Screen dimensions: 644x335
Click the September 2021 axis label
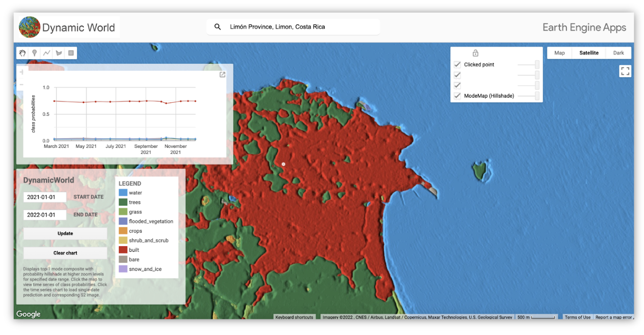(x=146, y=149)
